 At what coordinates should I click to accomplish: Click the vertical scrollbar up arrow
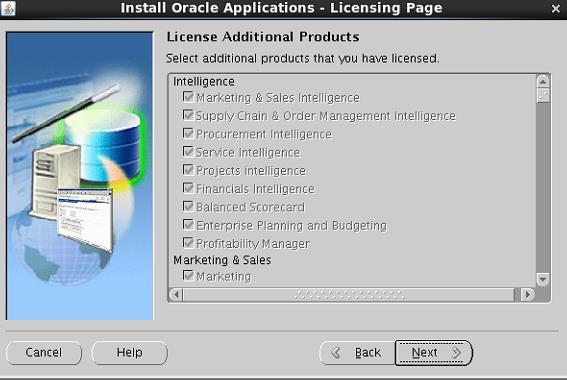pyautogui.click(x=543, y=82)
